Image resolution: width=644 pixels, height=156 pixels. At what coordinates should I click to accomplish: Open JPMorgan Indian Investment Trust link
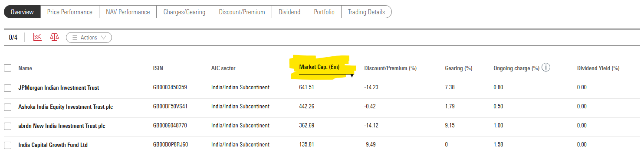click(59, 88)
